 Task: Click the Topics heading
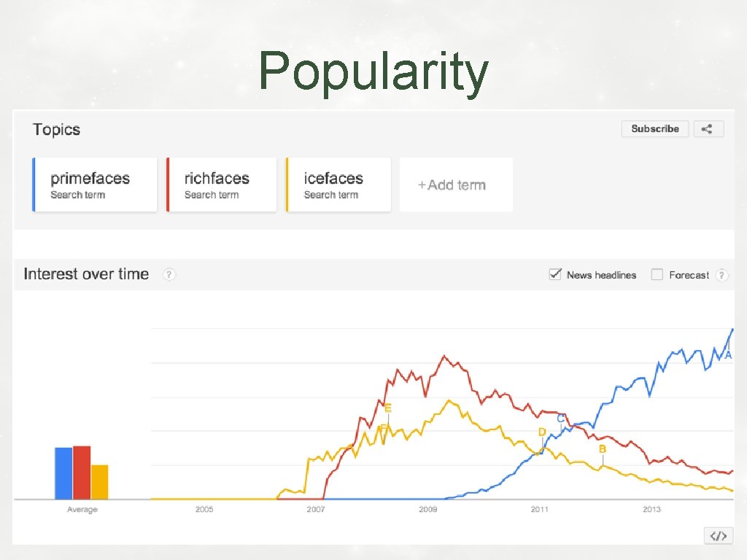(x=56, y=130)
